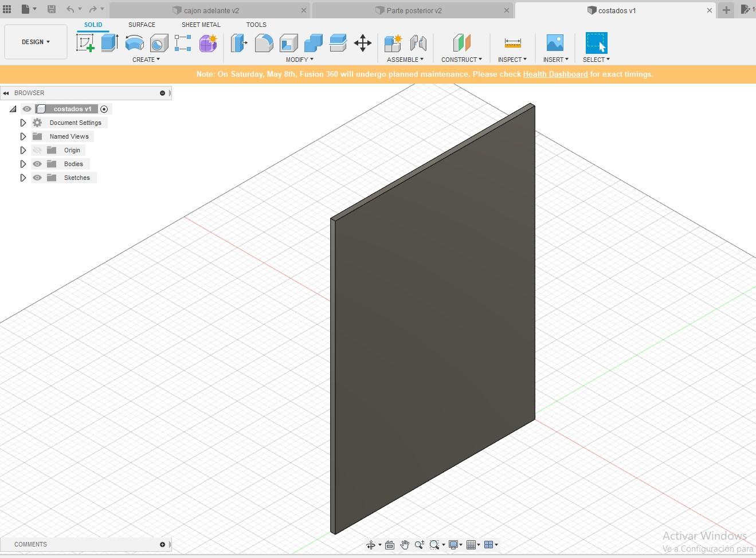Close the Parte posterior v2 tab

click(507, 10)
